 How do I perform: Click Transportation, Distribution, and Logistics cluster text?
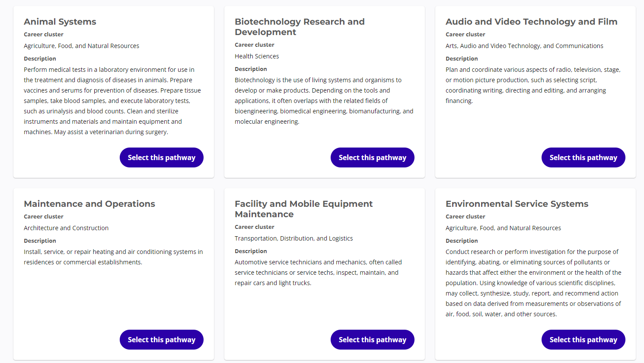(294, 238)
